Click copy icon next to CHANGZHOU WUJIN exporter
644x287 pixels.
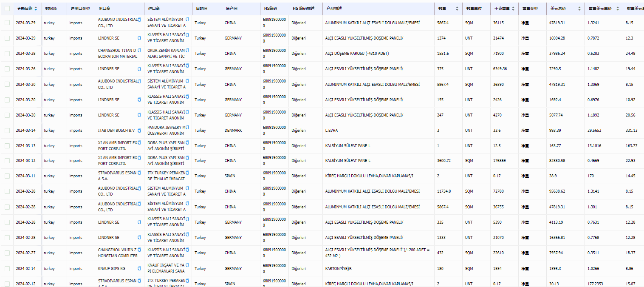(x=139, y=250)
